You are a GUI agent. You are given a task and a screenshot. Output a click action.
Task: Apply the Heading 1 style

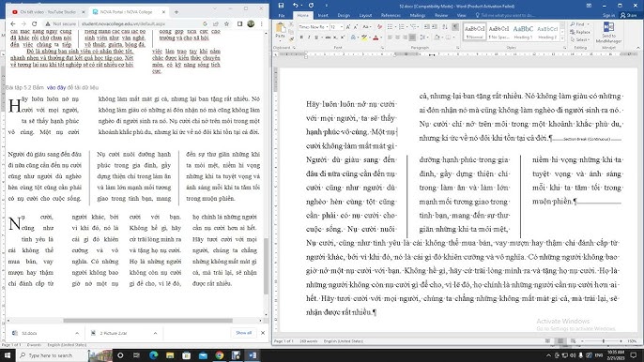[523, 31]
